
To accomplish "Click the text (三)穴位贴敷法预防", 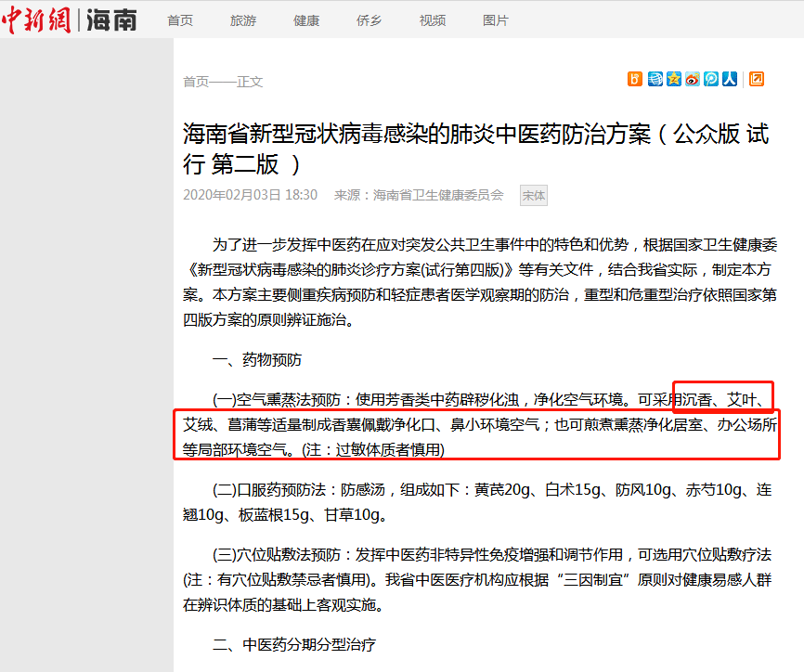I will tap(277, 555).
